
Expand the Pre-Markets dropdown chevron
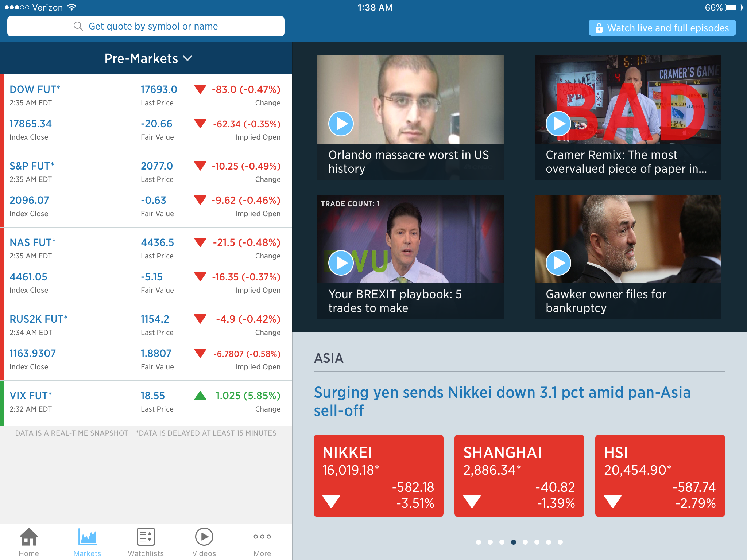(187, 58)
